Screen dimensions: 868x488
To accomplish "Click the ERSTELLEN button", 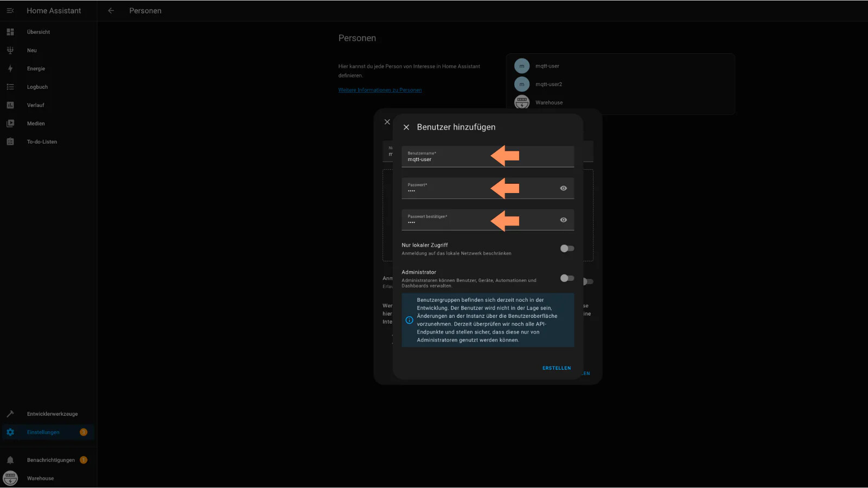I will (556, 368).
